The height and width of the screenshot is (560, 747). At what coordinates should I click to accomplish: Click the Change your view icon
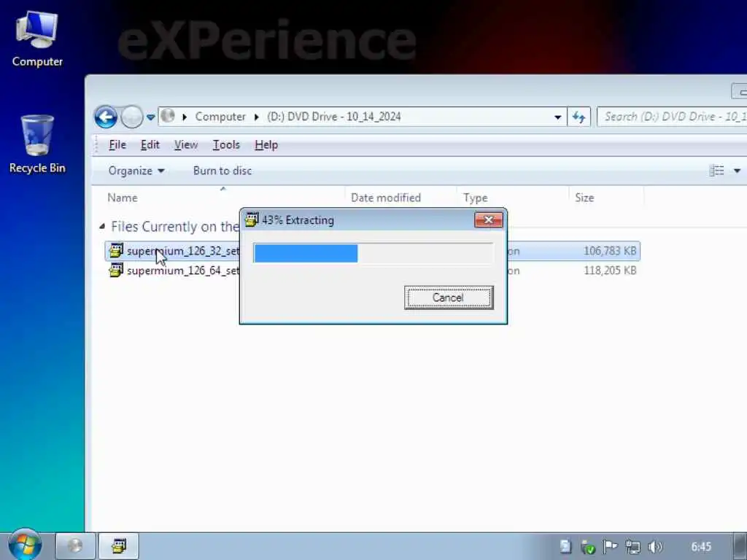click(717, 171)
